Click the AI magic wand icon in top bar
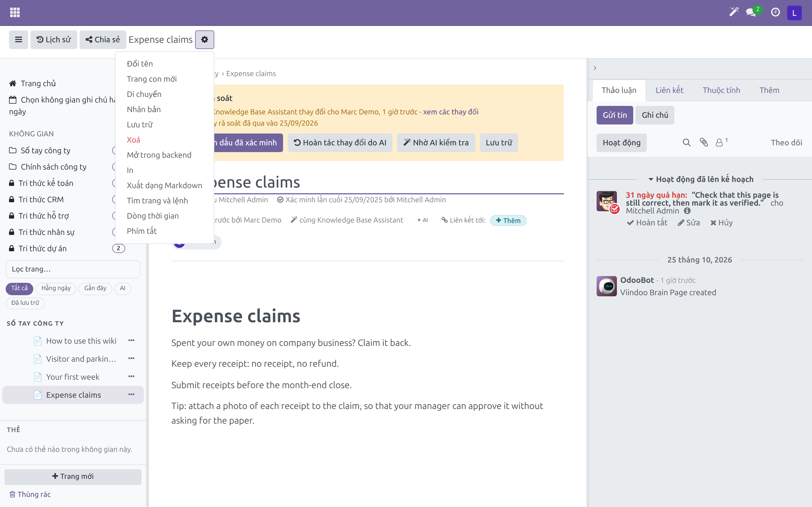 [x=734, y=12]
